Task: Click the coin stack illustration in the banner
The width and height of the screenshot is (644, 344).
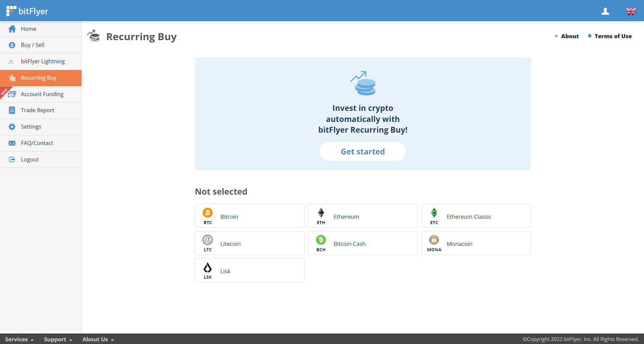Action: coord(363,83)
